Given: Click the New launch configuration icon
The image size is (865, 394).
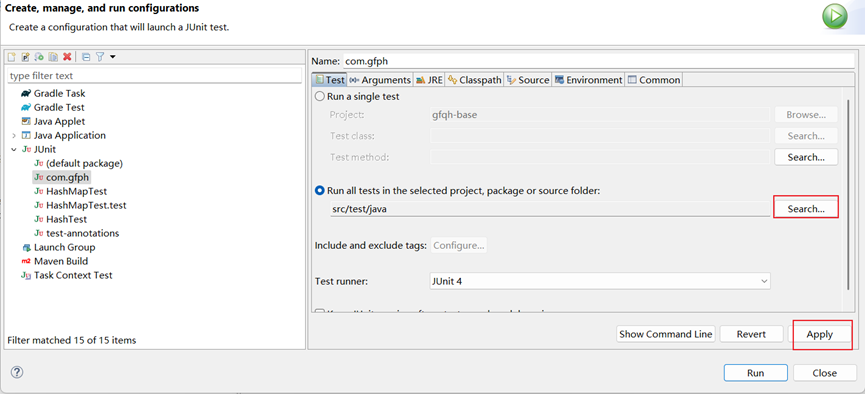Looking at the screenshot, I should point(11,56).
